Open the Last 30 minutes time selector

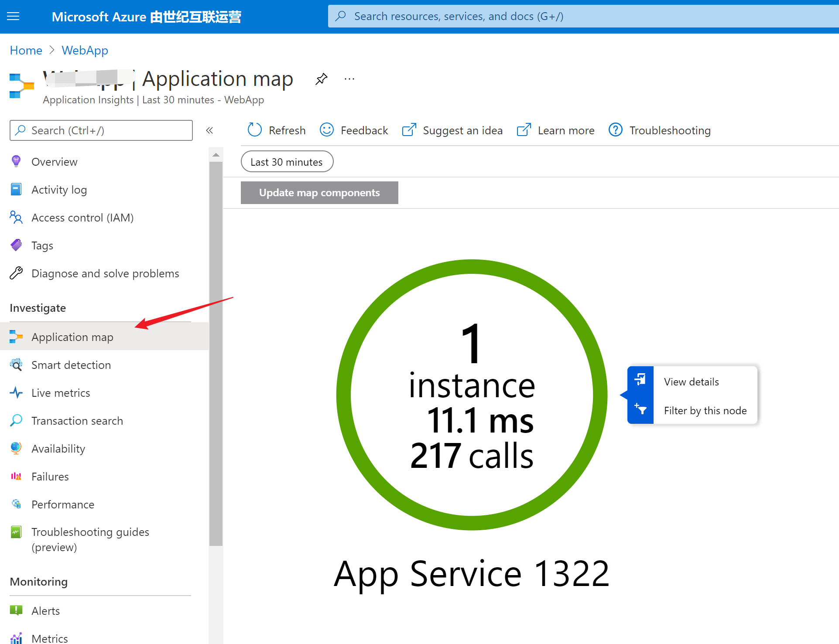point(287,162)
